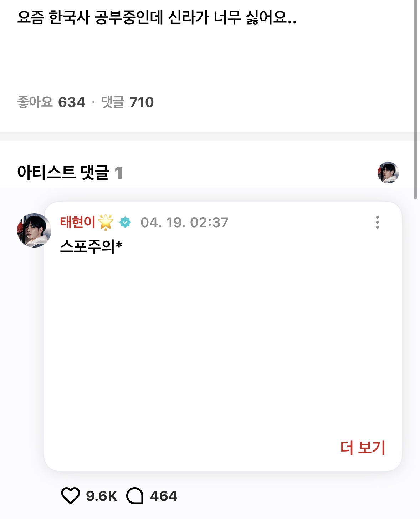Tap the 좋아요 634 likes label

point(51,102)
